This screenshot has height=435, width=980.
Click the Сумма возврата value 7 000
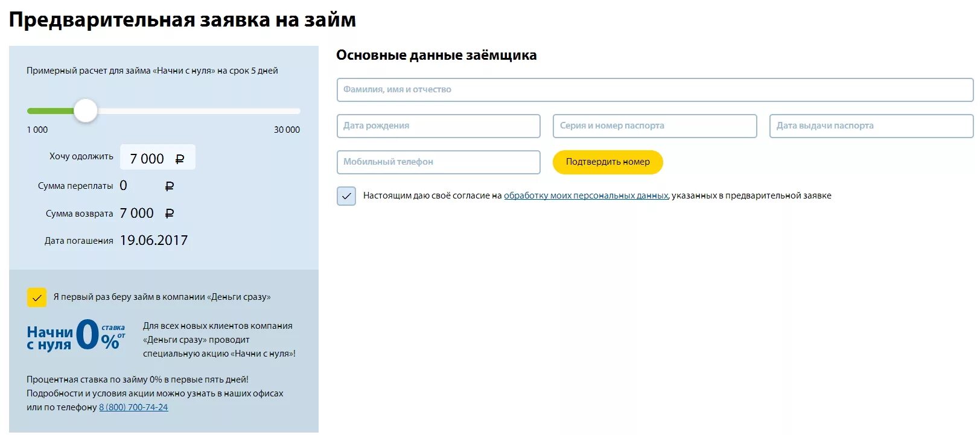click(x=137, y=213)
